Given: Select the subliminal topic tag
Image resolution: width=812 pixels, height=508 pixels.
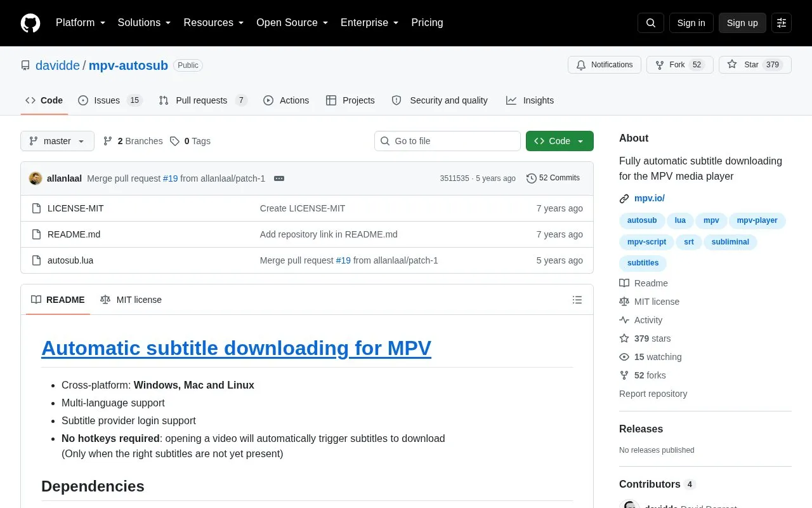Looking at the screenshot, I should pyautogui.click(x=730, y=242).
